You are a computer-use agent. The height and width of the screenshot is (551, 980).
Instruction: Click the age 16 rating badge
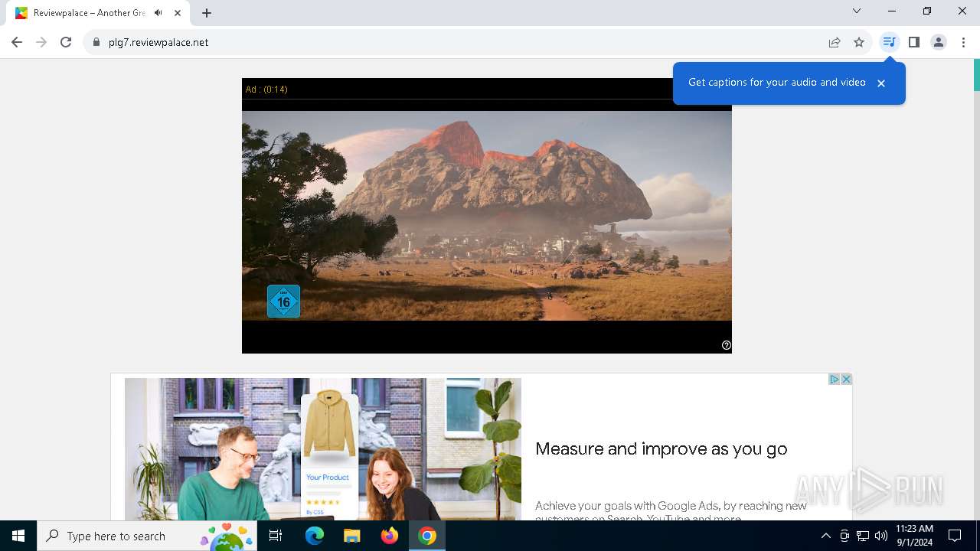pos(283,302)
